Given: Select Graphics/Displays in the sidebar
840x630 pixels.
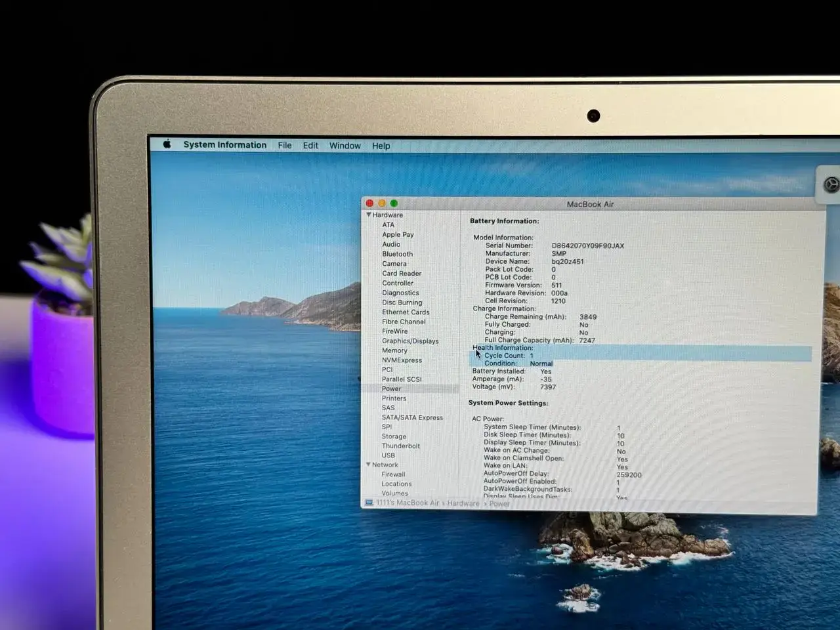Looking at the screenshot, I should [x=410, y=341].
